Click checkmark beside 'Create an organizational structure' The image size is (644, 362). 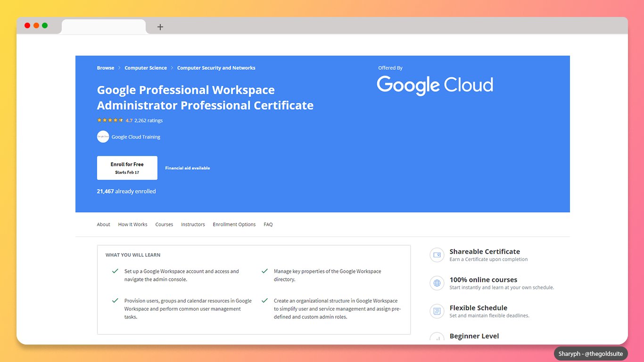point(264,300)
